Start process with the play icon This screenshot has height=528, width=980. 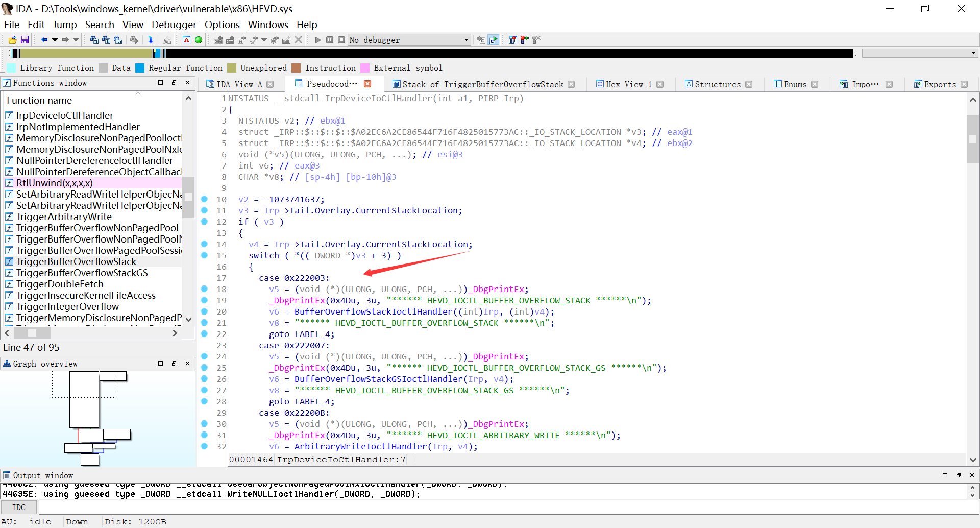click(x=318, y=40)
